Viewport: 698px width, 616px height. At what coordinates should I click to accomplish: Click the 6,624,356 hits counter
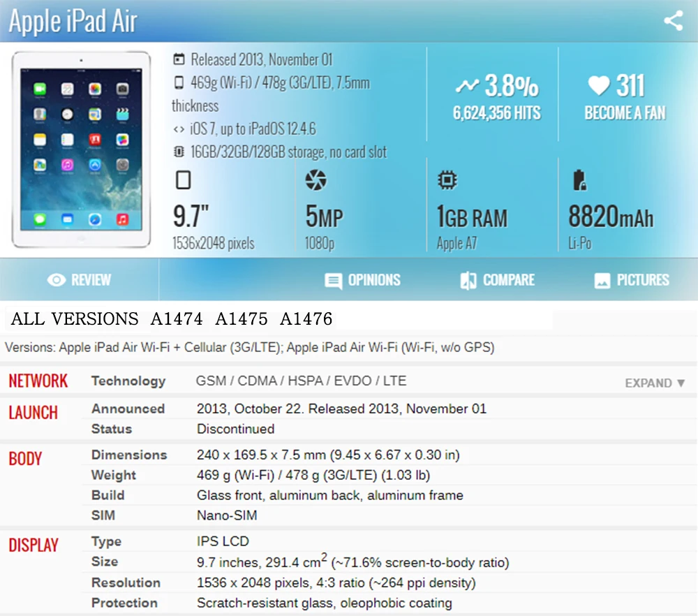click(497, 112)
